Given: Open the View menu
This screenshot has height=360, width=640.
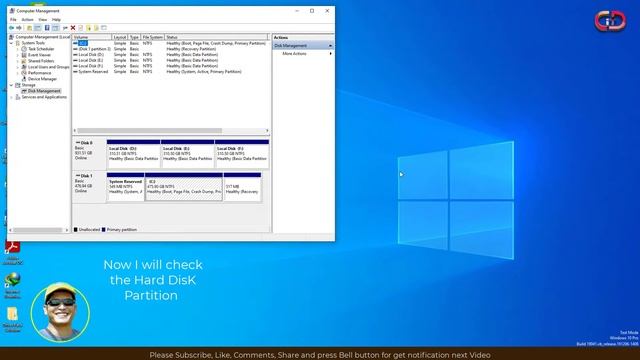Looking at the screenshot, I should [x=42, y=20].
